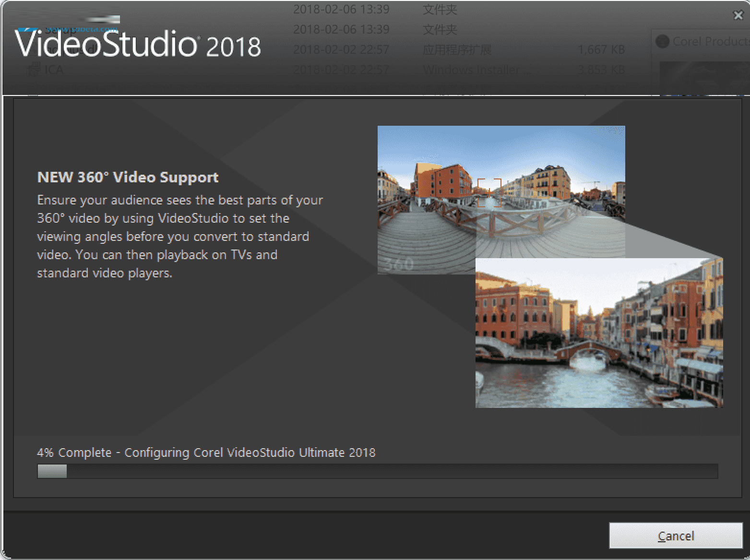Click the 360° panorama preview image
This screenshot has width=750, height=560.
point(501,192)
